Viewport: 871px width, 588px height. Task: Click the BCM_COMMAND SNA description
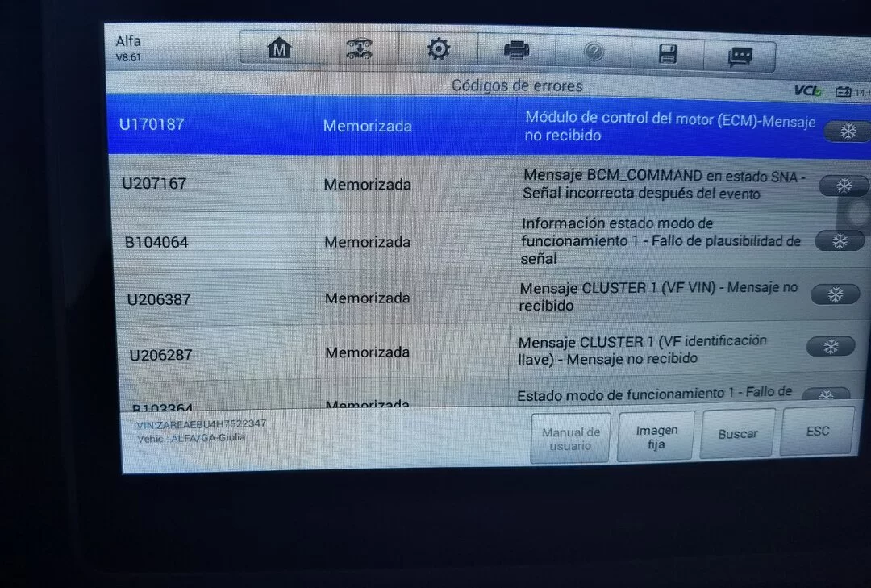pos(664,185)
